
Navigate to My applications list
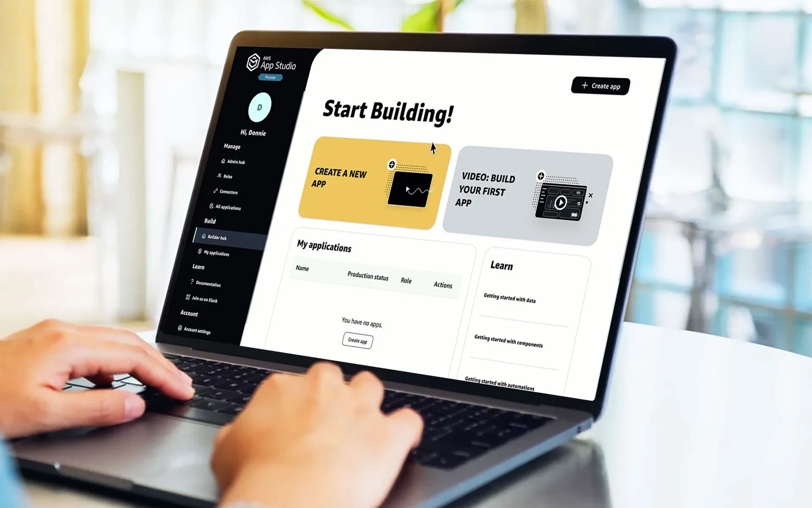[217, 253]
